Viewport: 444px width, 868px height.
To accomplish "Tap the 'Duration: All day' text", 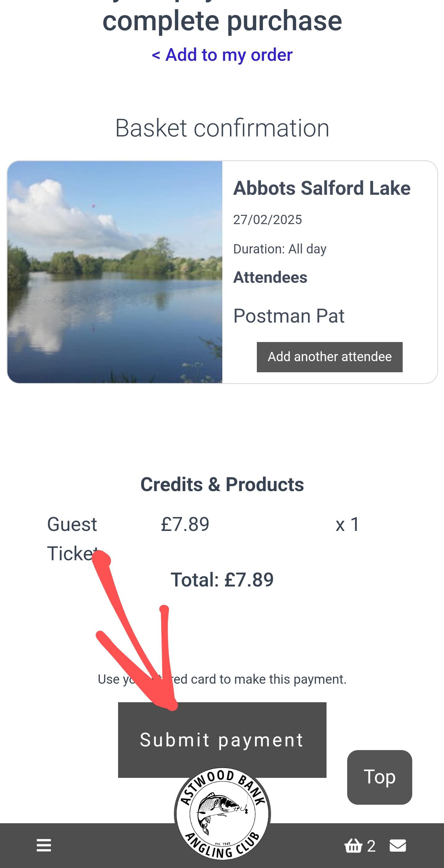I will (280, 249).
